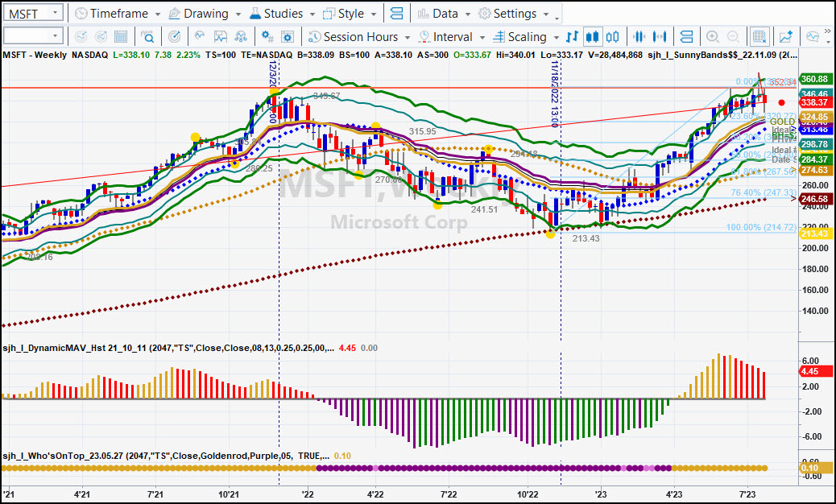Select the solid candlestick chart style

click(592, 37)
